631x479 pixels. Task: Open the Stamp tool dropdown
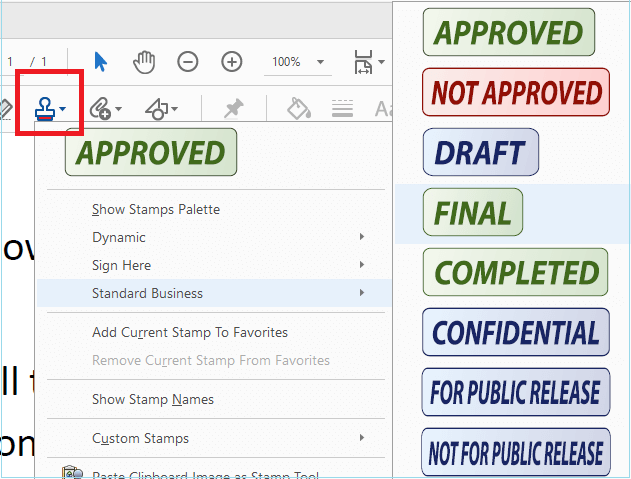(x=49, y=108)
